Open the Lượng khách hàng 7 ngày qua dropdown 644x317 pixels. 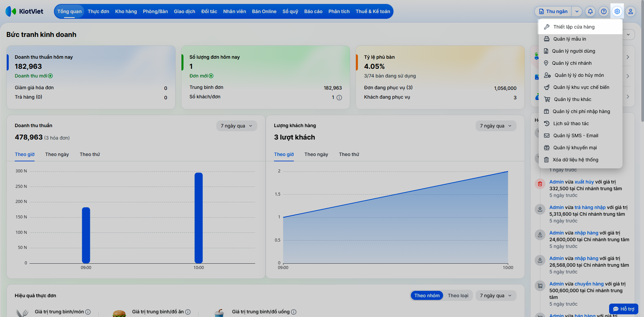(496, 126)
